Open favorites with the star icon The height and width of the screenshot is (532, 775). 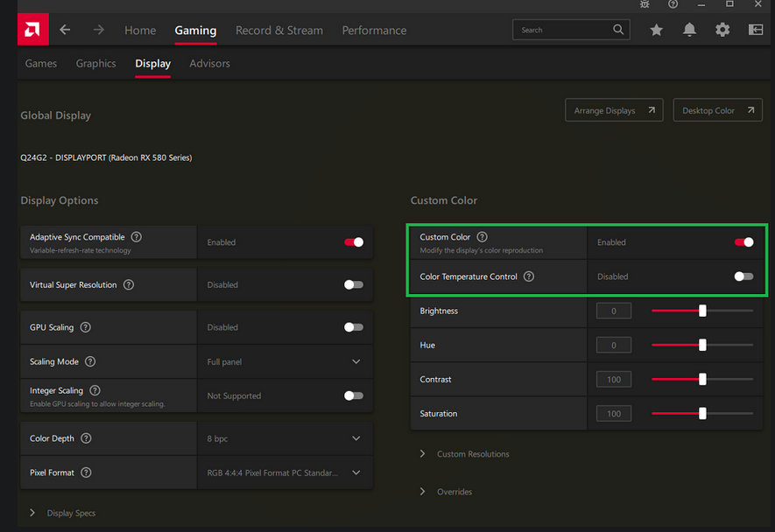point(656,30)
